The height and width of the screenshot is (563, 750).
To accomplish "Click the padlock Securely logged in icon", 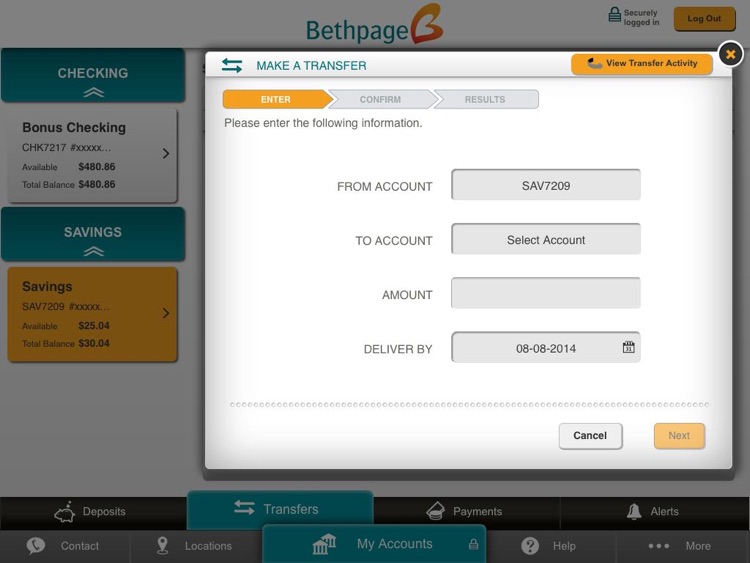I will click(x=614, y=14).
